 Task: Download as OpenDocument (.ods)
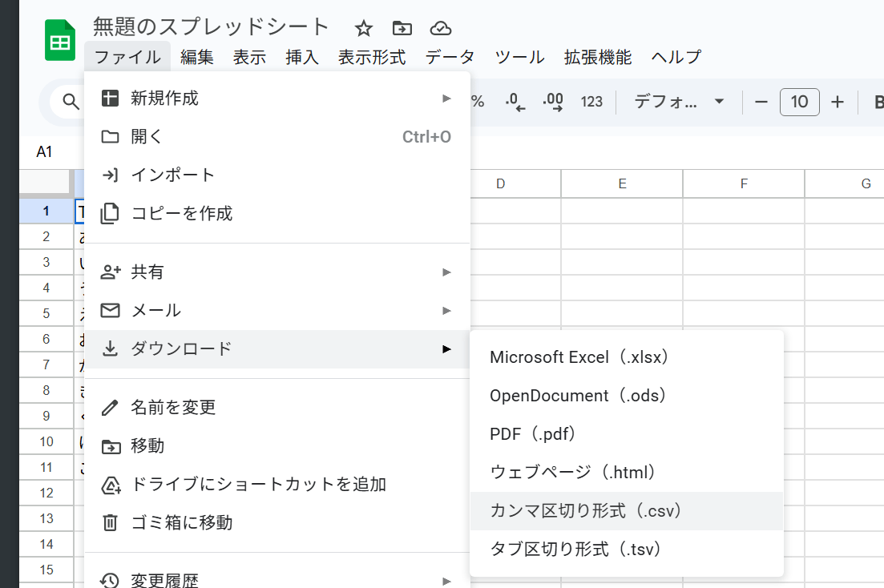pyautogui.click(x=627, y=395)
